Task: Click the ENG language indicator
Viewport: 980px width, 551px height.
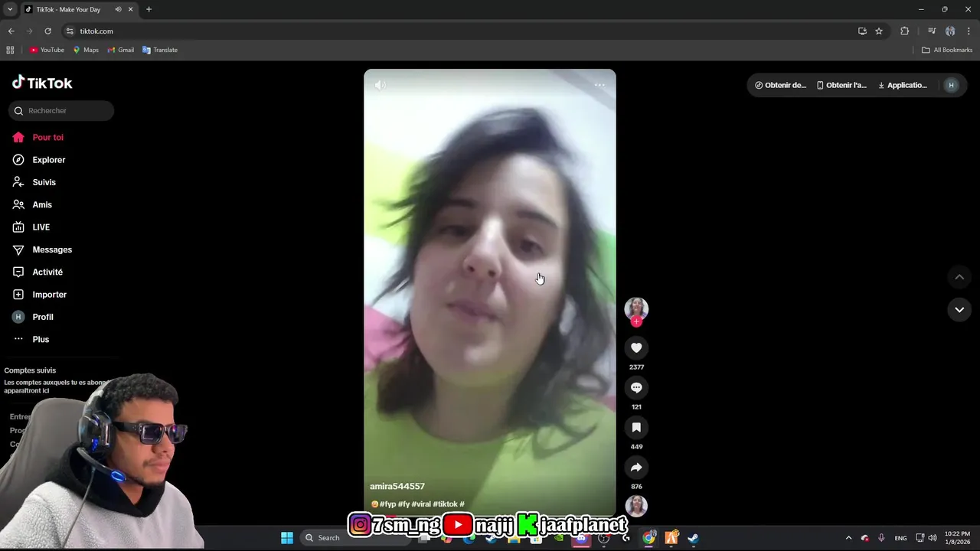Action: pyautogui.click(x=900, y=538)
